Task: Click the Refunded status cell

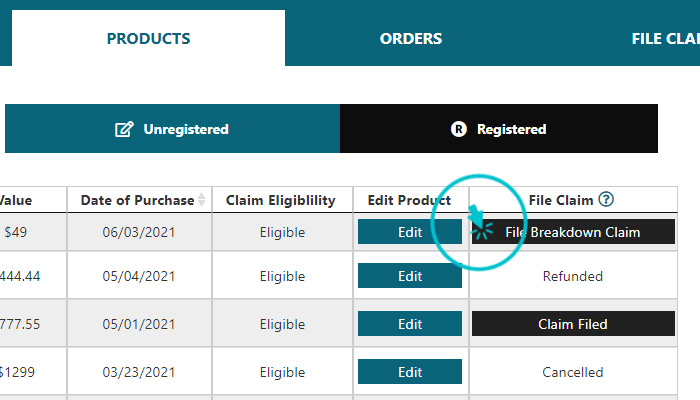Action: click(x=573, y=276)
